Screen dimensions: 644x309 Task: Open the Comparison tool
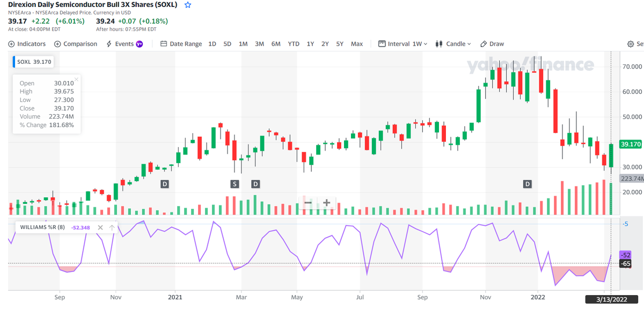click(76, 44)
